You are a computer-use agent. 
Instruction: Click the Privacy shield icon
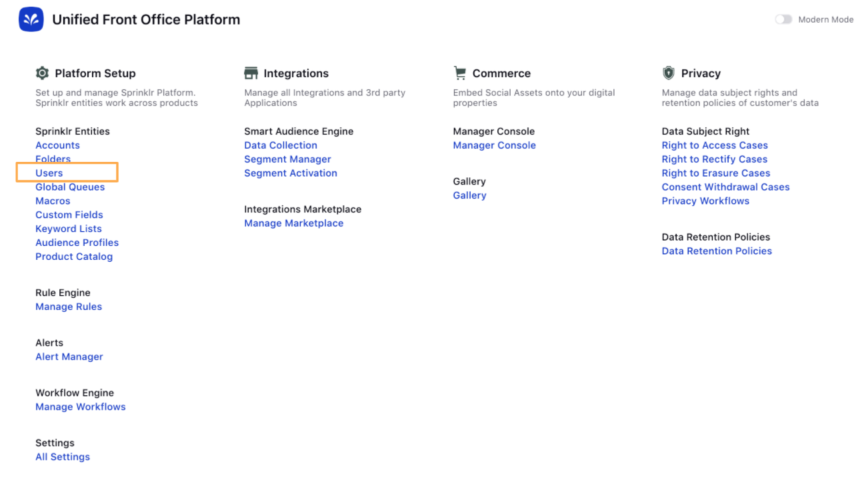(x=669, y=73)
